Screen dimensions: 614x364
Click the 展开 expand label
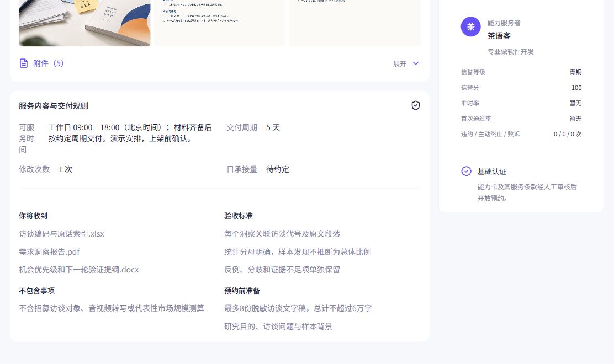coord(399,64)
